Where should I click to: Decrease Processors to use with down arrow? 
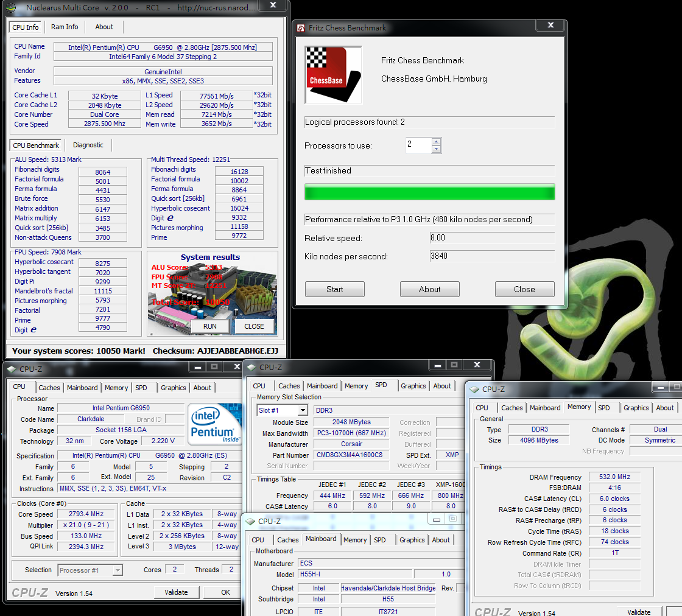436,149
